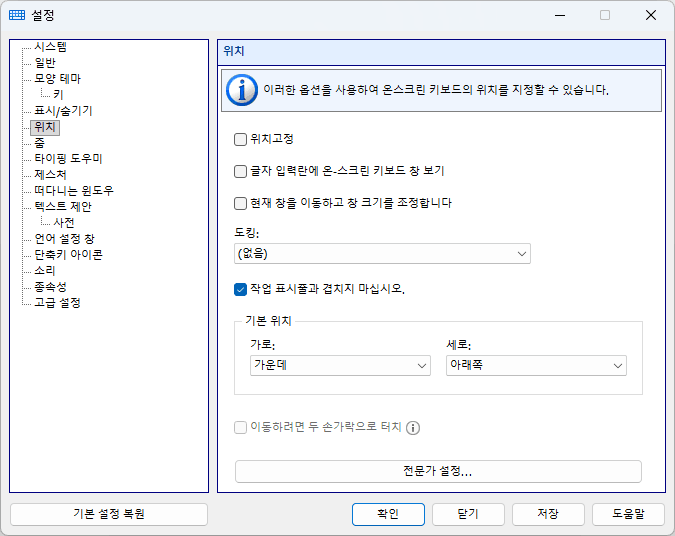675x536 pixels.
Task: Open 모양 테마 category
Action: point(58,79)
